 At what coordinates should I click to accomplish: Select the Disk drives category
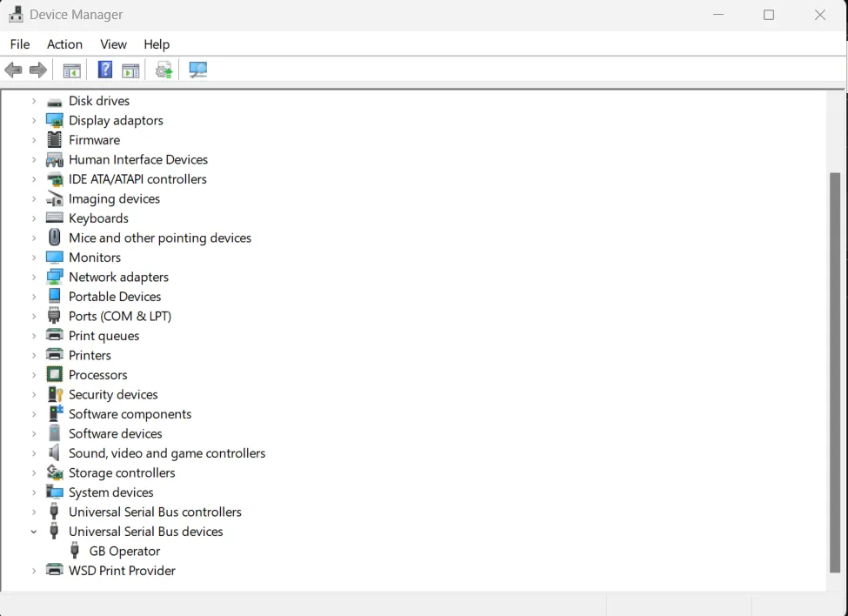tap(98, 101)
